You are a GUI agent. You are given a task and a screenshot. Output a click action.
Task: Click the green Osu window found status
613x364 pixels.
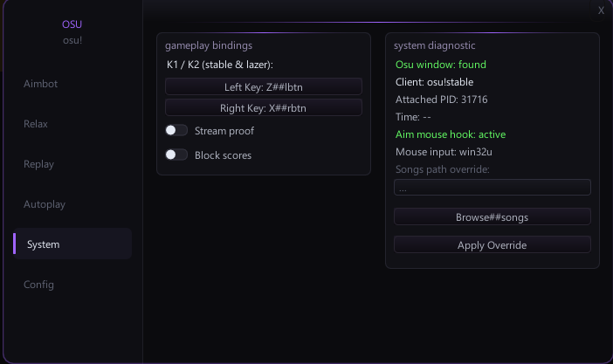pyautogui.click(x=441, y=65)
